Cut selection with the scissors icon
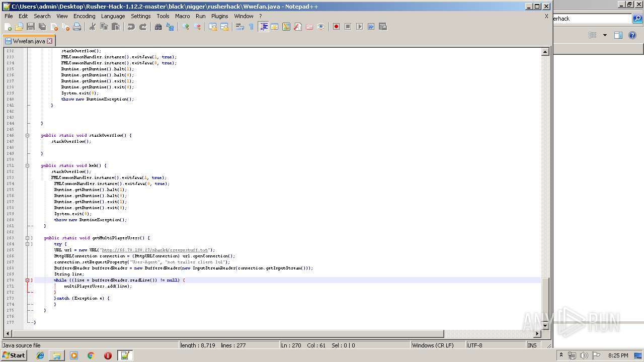 [93, 27]
